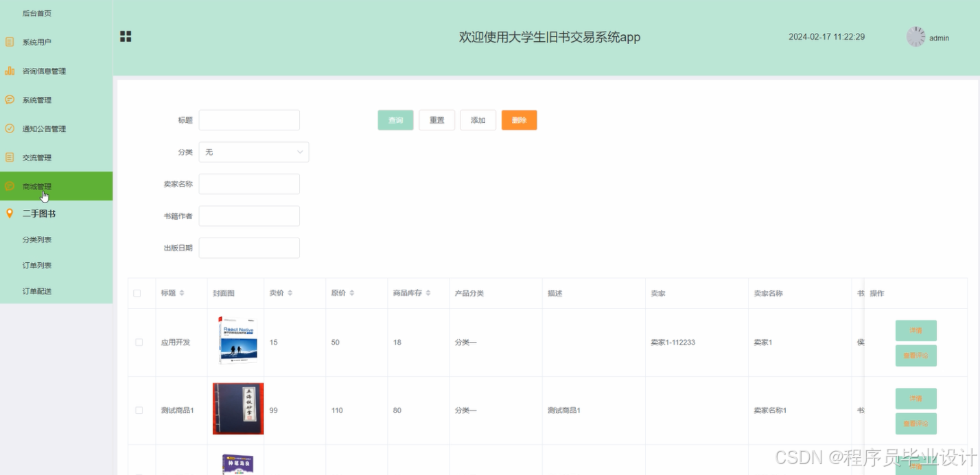This screenshot has width=980, height=475.
Task: Click the chat icon beside 商城管理
Action: tap(10, 186)
